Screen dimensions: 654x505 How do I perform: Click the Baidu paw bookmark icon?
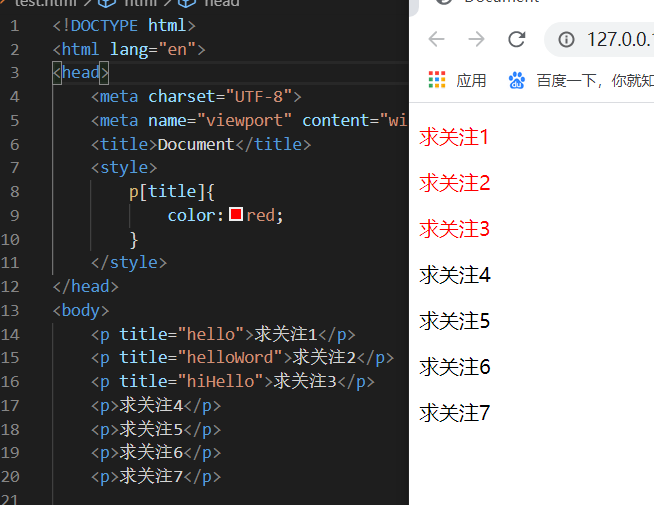(x=517, y=80)
